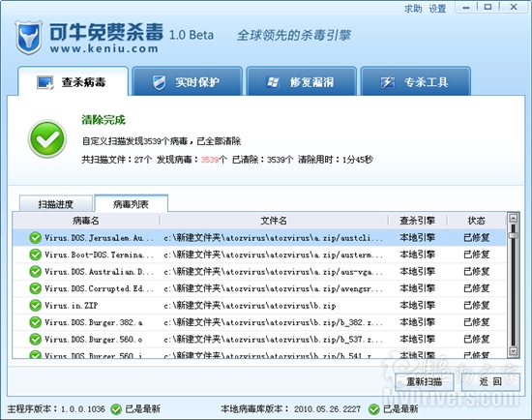Visit the www.keniu.com website link
The image size is (532, 420).
pos(103,48)
